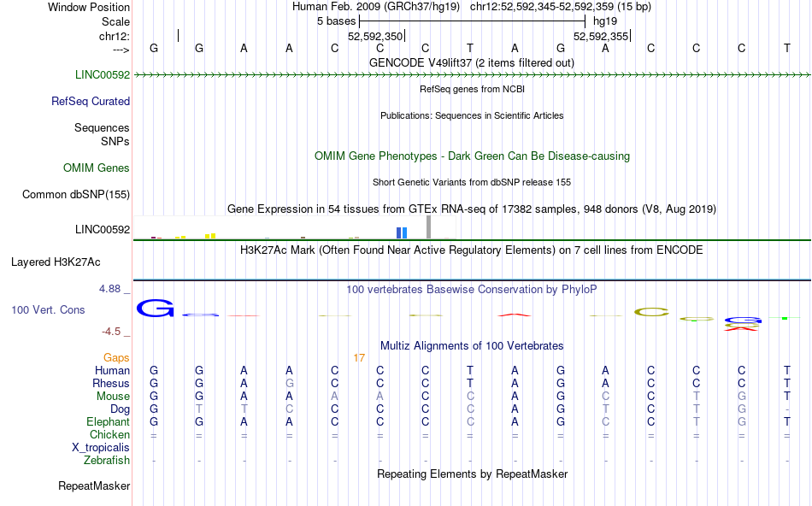Screen dimensions: 812x506
Task: Click the Human Feb. 2009 position header
Action: click(472, 7)
